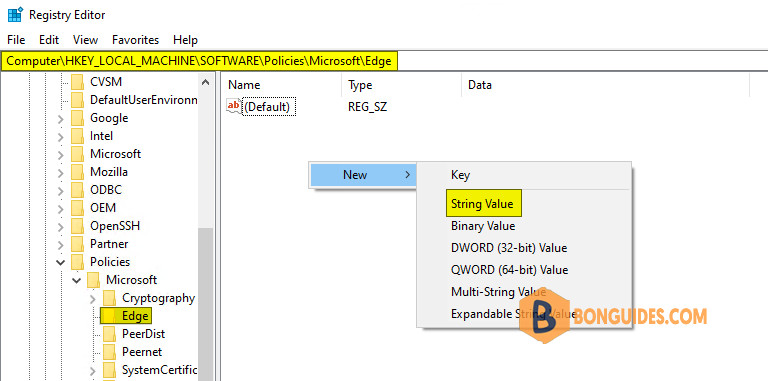Click the Intel folder icon
Viewport: 768px width, 381px height.
(77, 136)
